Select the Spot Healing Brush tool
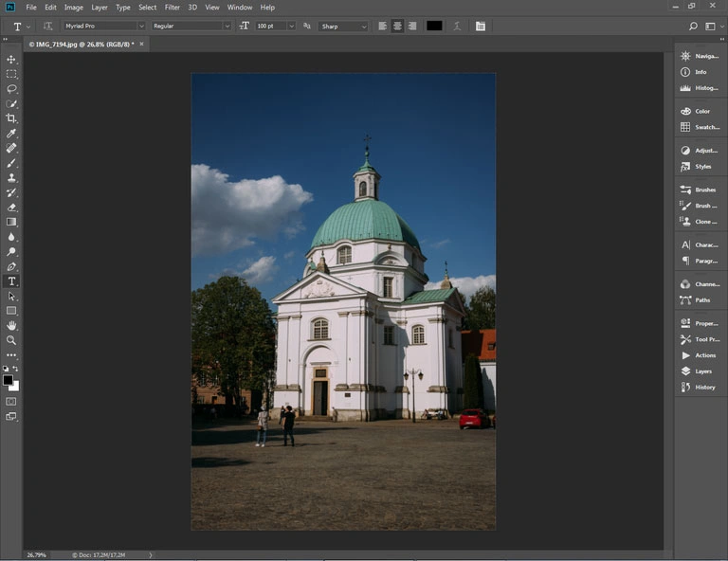Viewport: 728px width, 561px height. tap(11, 148)
